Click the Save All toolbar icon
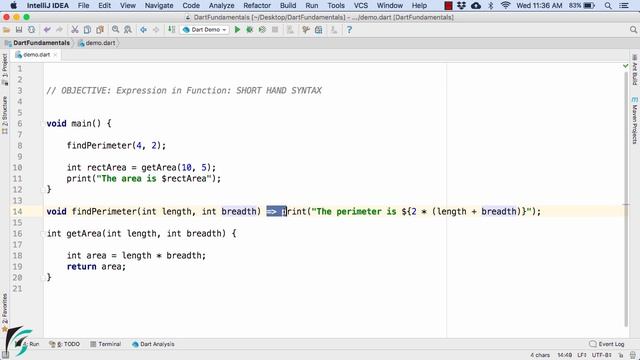The height and width of the screenshot is (360, 640). pyautogui.click(x=19, y=30)
